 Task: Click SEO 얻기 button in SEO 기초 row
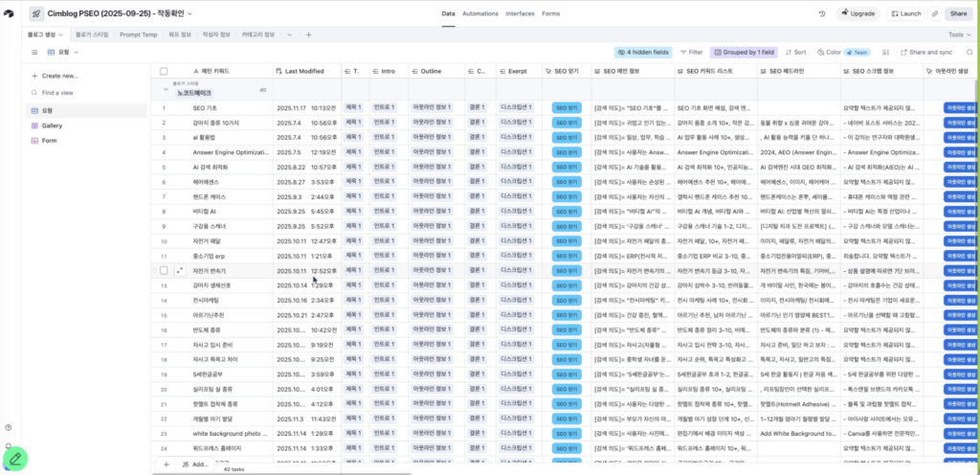pos(567,108)
